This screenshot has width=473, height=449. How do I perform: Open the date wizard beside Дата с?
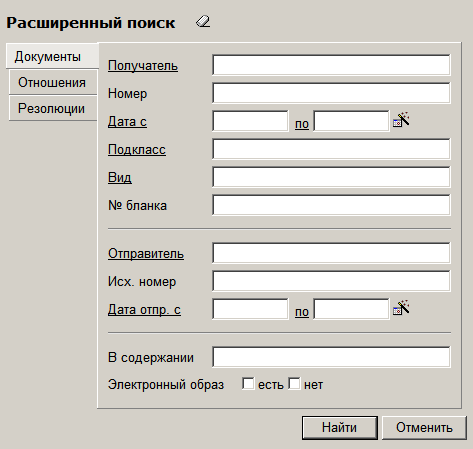(401, 120)
